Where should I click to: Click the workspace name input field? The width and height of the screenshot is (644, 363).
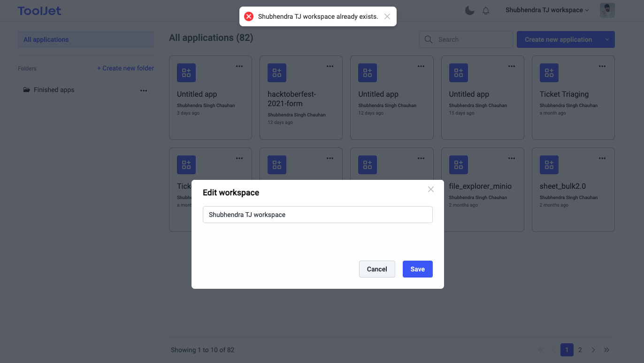318,215
